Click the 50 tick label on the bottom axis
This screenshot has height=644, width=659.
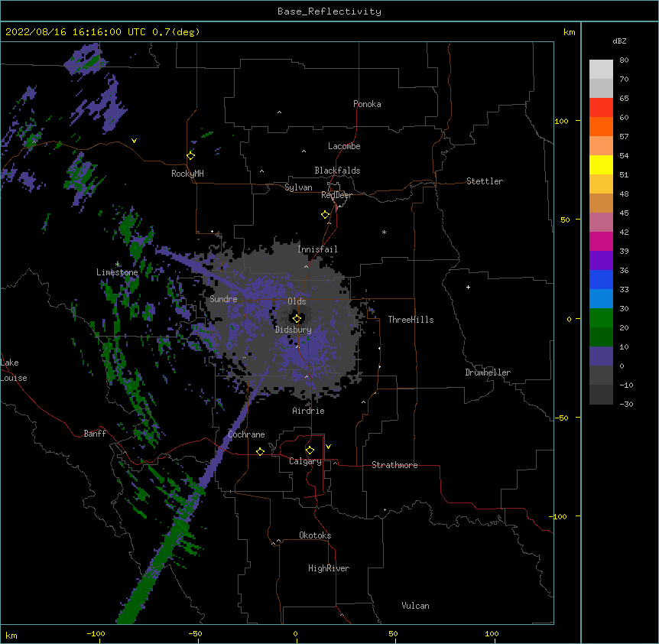393,633
